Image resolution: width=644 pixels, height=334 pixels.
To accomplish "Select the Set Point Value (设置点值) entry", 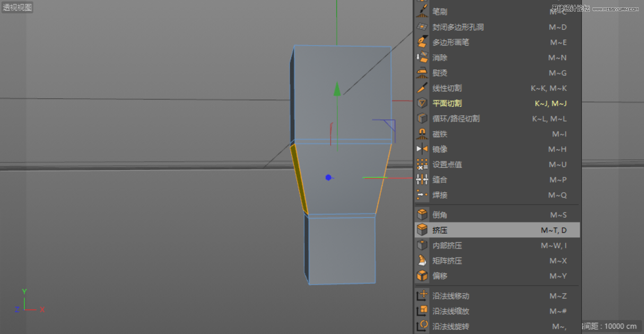I will (447, 165).
